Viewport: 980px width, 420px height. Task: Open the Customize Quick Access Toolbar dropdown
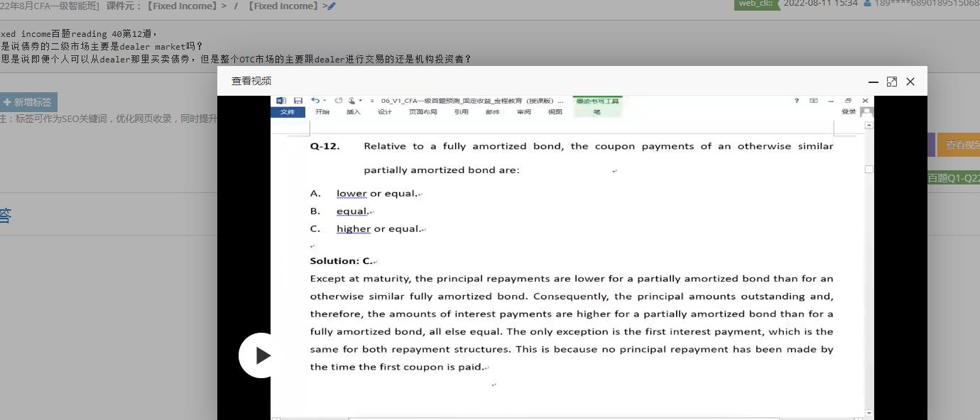pos(372,101)
